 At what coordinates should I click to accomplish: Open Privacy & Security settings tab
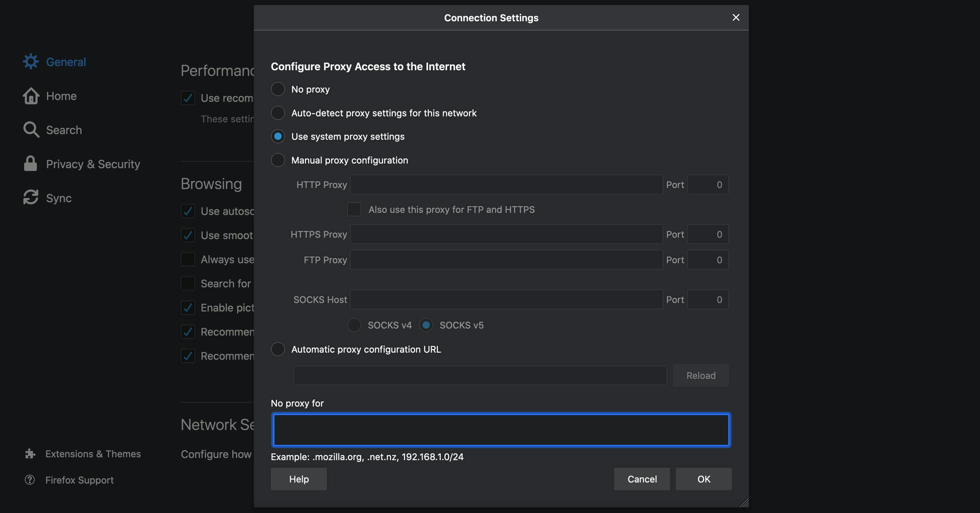pos(93,164)
